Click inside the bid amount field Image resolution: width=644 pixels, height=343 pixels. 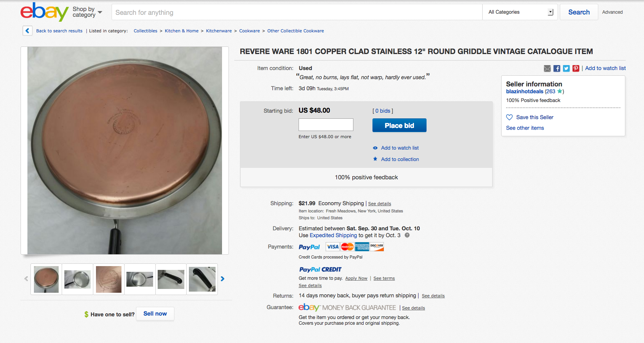(326, 124)
